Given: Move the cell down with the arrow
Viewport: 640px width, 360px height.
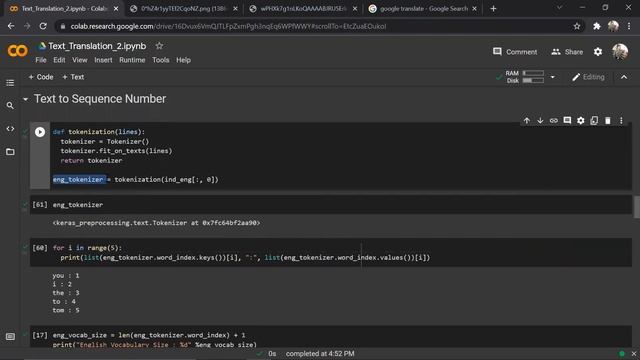Looking at the screenshot, I should (x=540, y=120).
